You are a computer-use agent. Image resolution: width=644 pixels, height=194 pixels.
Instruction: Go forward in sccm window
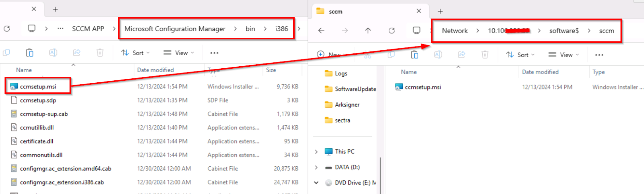click(x=345, y=30)
